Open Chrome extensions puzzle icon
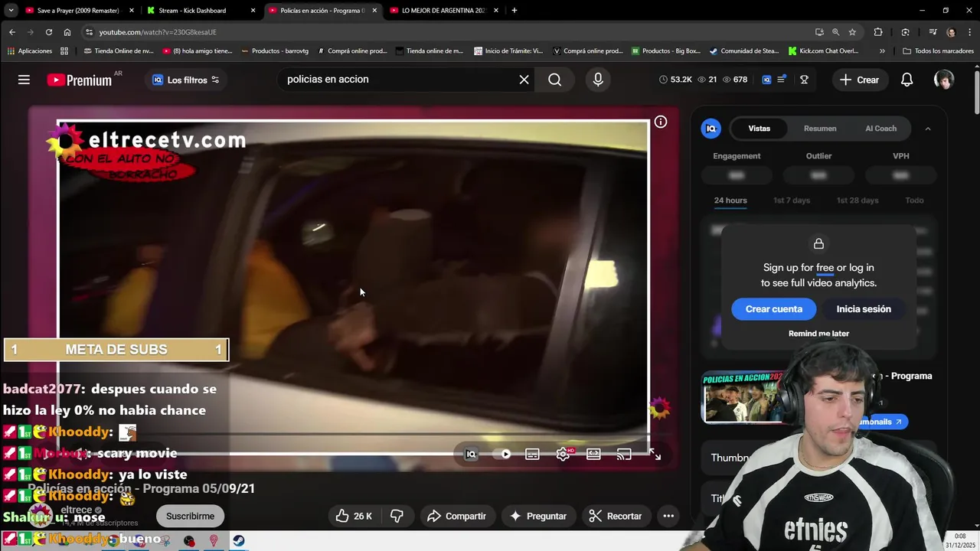Image resolution: width=980 pixels, height=551 pixels. pos(878,32)
